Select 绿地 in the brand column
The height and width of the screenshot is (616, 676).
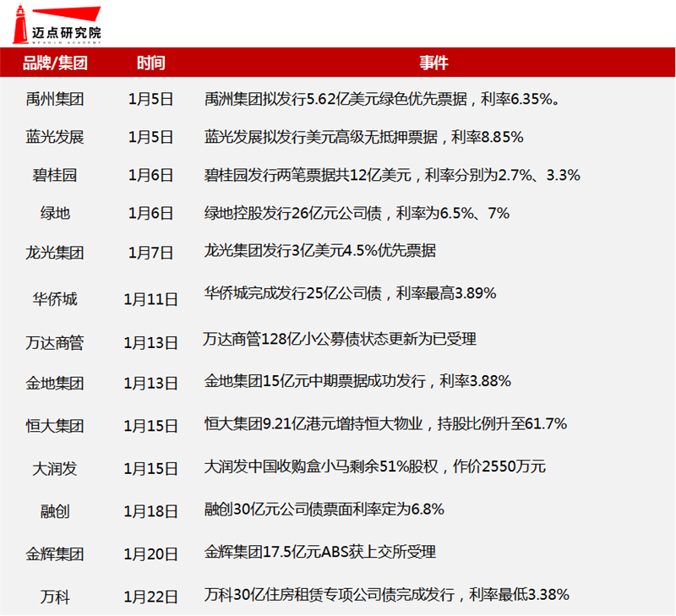pos(55,214)
